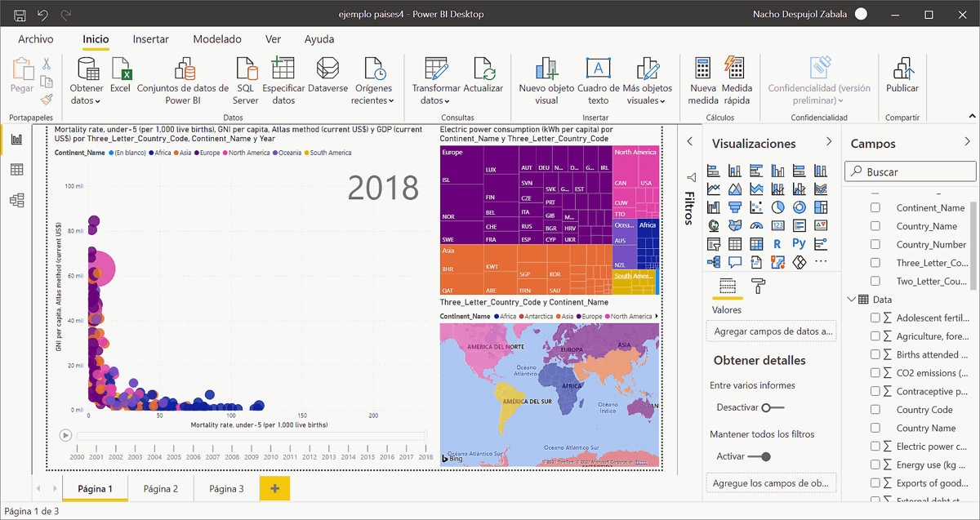The height and width of the screenshot is (520, 980).
Task: Open SQL Server data connector
Action: tap(245, 81)
